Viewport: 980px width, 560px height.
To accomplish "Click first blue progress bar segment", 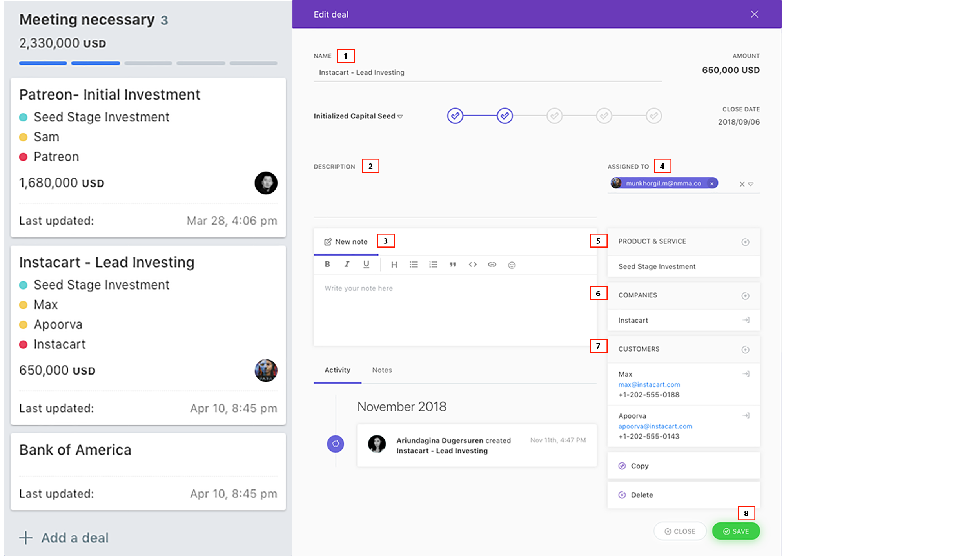I will (43, 63).
